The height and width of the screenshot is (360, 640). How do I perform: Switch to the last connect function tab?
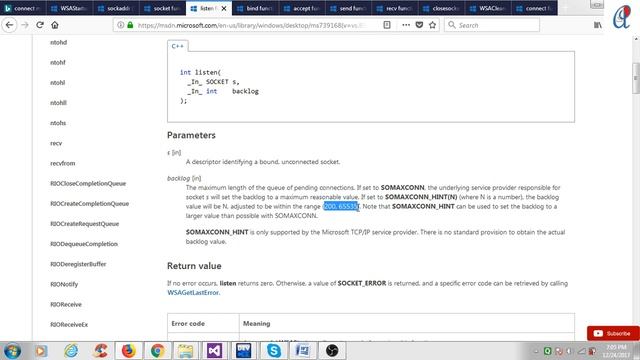[534, 8]
